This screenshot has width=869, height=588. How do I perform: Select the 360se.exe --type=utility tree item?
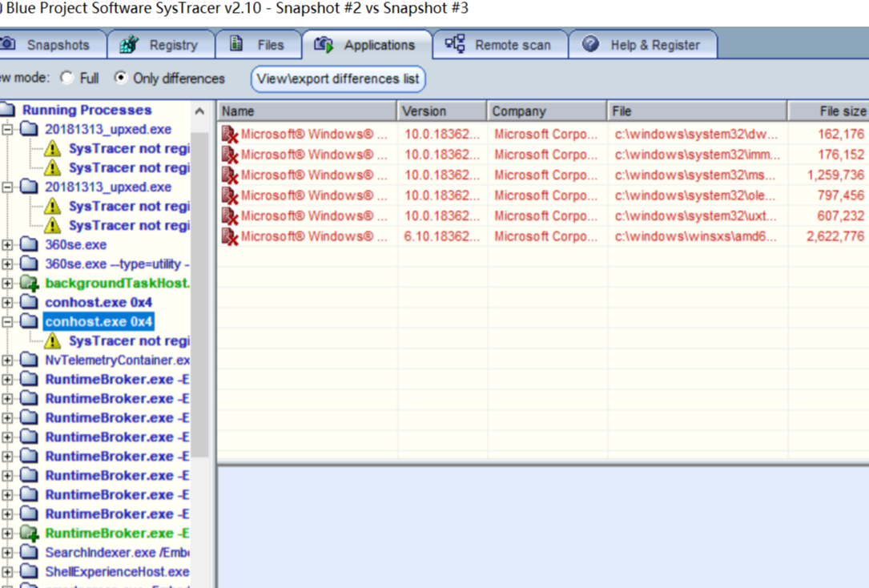(117, 264)
